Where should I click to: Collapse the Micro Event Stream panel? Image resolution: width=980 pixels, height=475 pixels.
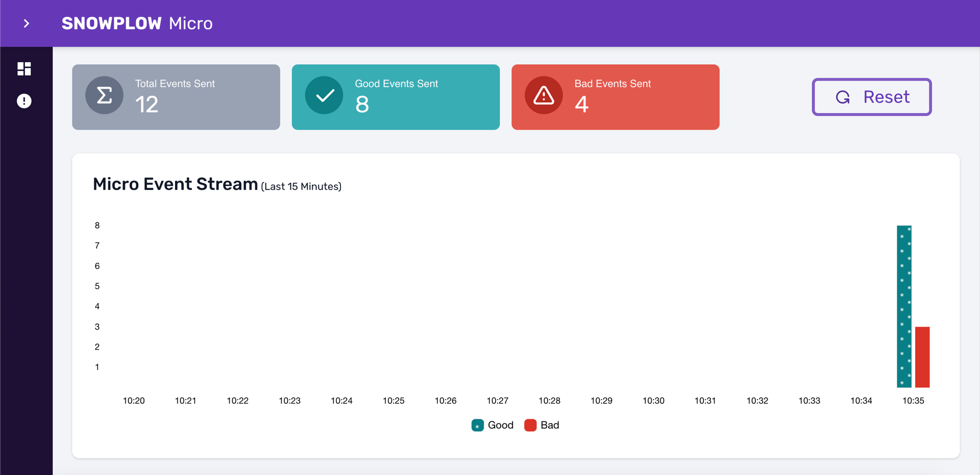pos(175,184)
